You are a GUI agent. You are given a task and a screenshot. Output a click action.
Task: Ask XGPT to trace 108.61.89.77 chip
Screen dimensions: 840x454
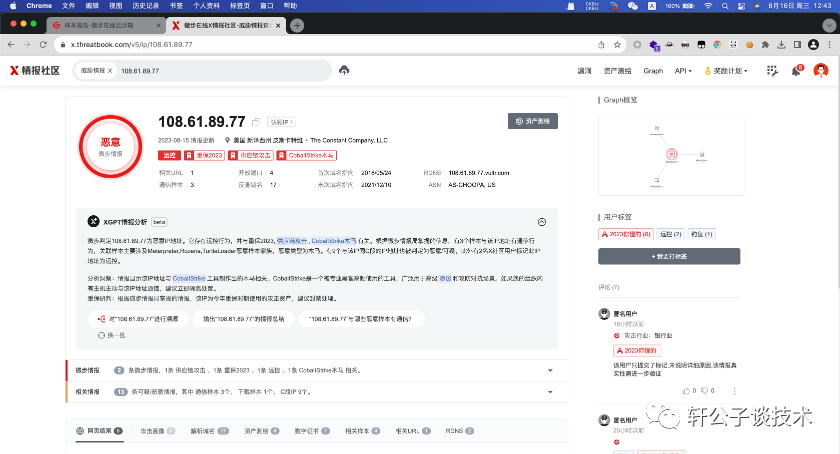138,319
